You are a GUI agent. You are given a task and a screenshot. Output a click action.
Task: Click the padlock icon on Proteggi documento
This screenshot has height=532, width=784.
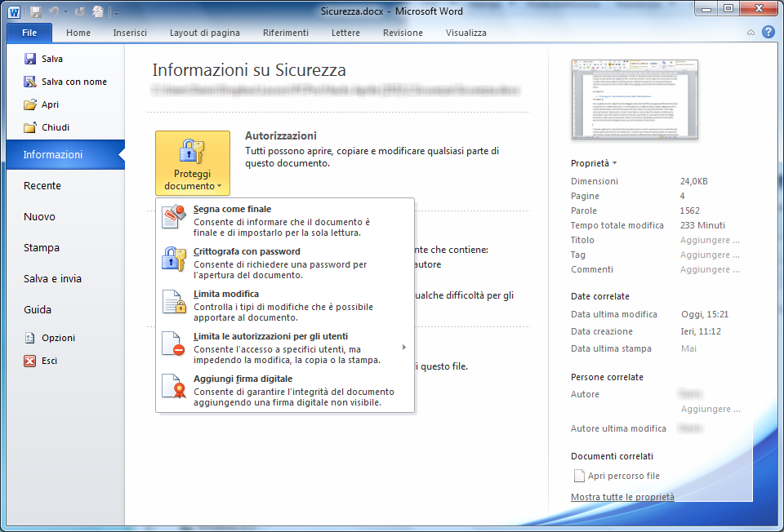tap(192, 151)
